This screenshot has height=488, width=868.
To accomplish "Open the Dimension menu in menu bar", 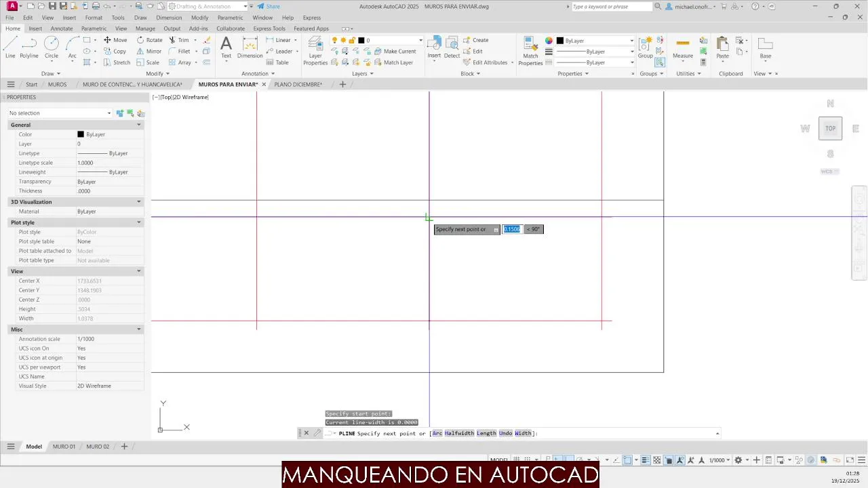I will [x=169, y=18].
